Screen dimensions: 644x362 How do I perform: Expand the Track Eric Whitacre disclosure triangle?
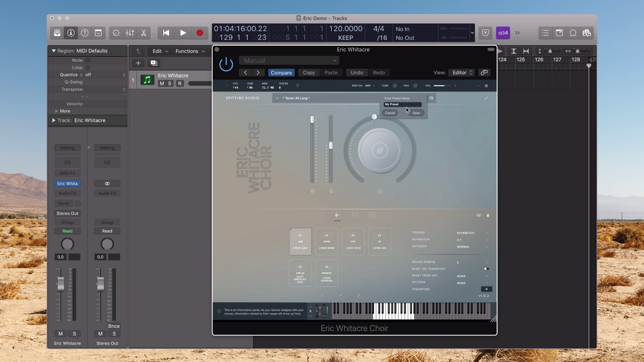click(x=54, y=121)
